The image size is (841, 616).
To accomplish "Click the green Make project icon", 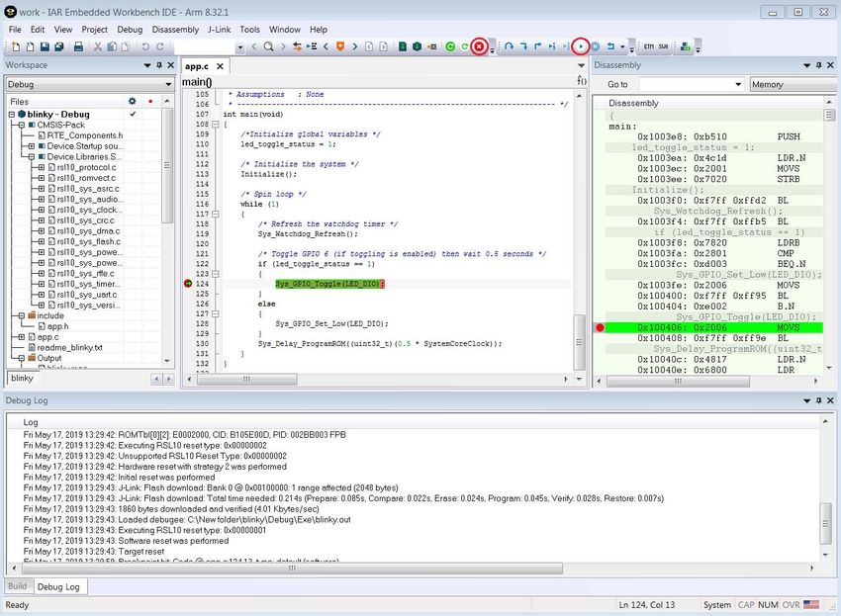I will [x=418, y=46].
